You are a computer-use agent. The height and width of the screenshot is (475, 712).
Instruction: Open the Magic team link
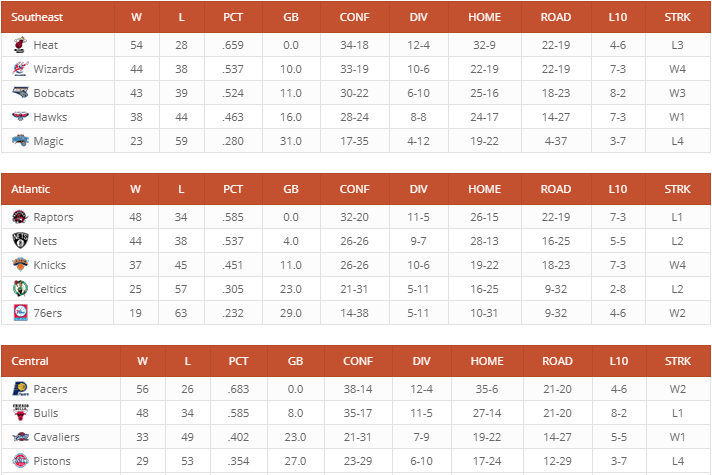(x=48, y=141)
